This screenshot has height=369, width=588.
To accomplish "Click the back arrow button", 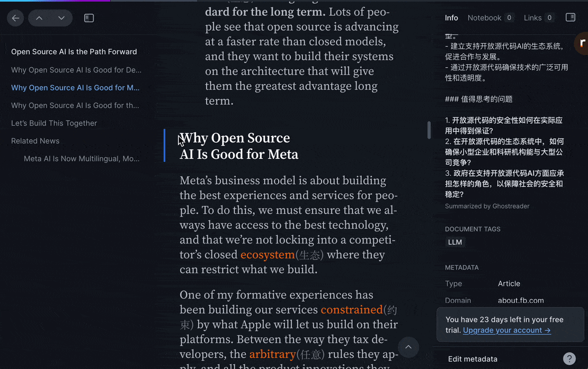I will [x=15, y=18].
